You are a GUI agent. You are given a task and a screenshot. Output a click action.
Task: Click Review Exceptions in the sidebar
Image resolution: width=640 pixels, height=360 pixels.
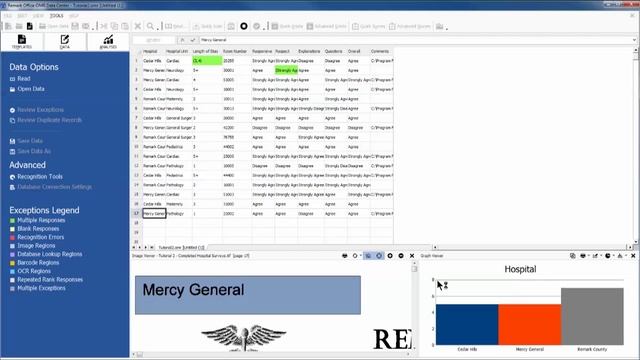click(40, 110)
